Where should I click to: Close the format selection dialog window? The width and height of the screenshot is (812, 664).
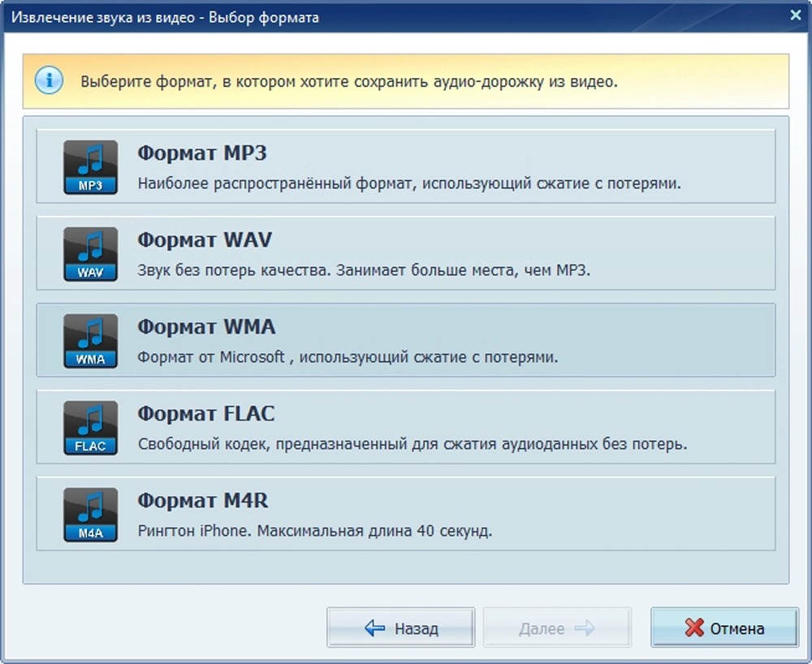(x=796, y=15)
